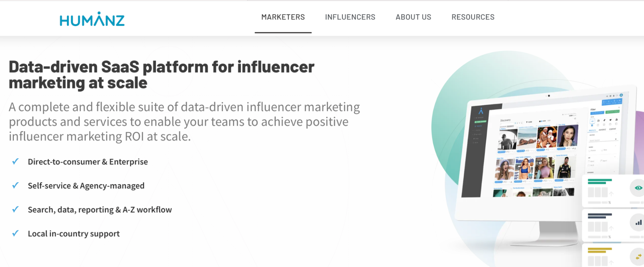This screenshot has height=267, width=644.
Task: Open the Influencers menu item
Action: pos(350,17)
